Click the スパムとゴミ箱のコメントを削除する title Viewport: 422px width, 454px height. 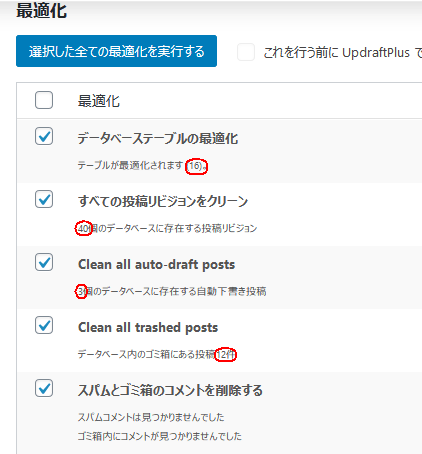pos(170,390)
